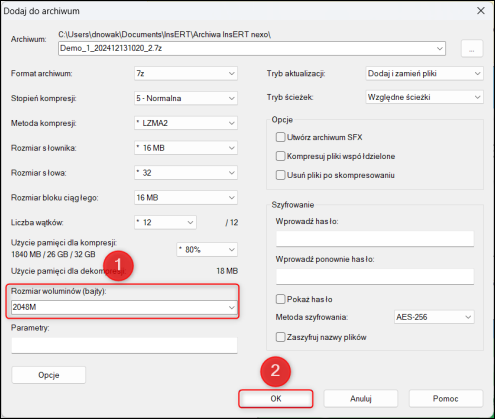Enable Usuń pliki po skompresowaniu checkbox
Screen dimensions: 495x419
[280, 175]
